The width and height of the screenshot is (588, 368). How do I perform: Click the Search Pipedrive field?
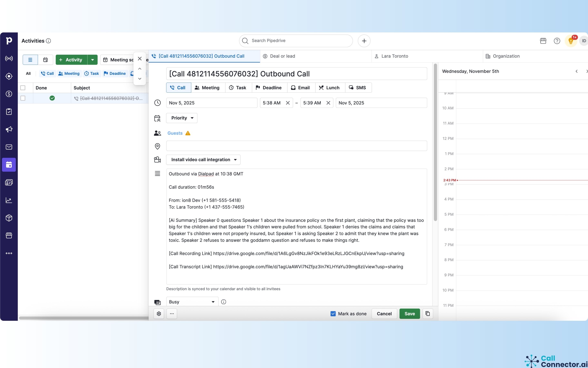point(296,41)
